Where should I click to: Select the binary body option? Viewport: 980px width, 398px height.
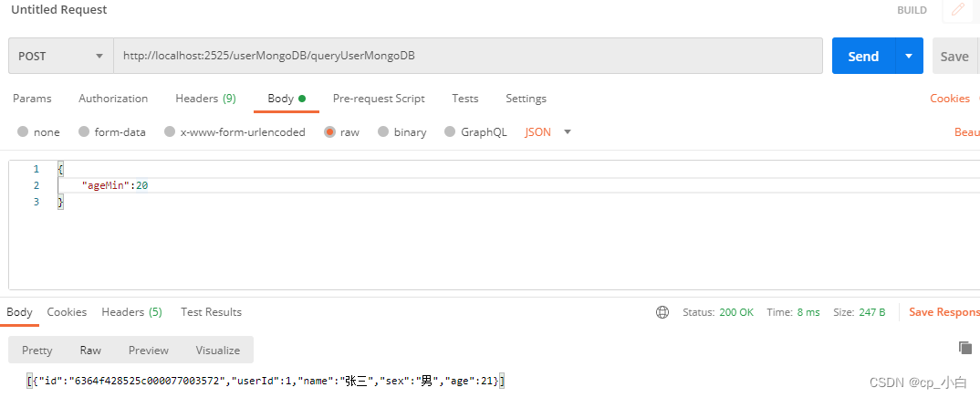click(x=383, y=131)
